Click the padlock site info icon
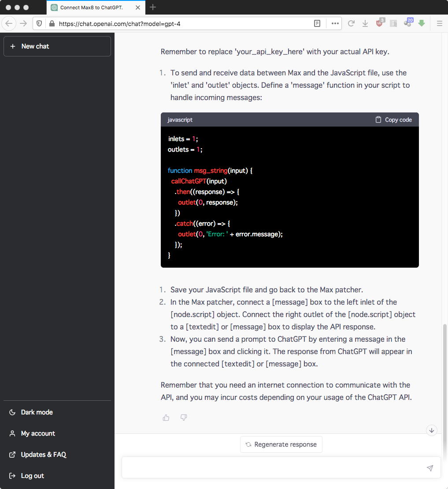 [52, 23]
